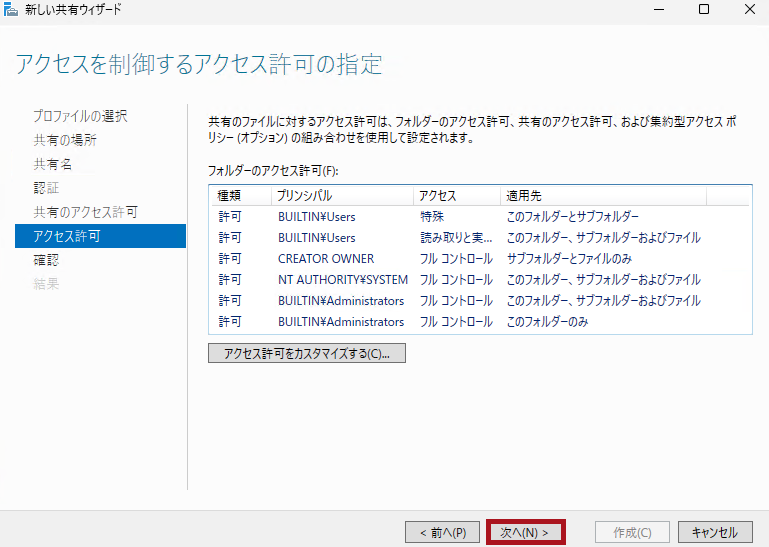Viewport: 769px width, 547px height.
Task: Click サブフォルダーとファイルのみ cell
Action: [569, 259]
